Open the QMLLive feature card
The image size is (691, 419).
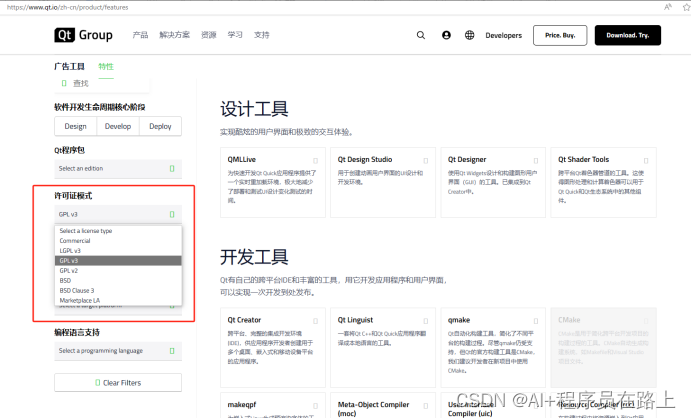tap(273, 182)
